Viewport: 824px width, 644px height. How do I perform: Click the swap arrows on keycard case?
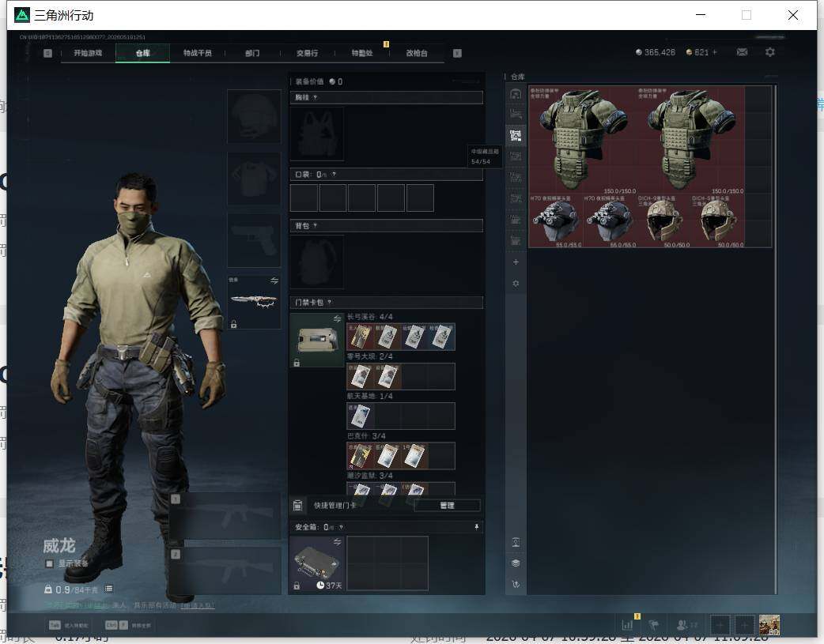(338, 319)
